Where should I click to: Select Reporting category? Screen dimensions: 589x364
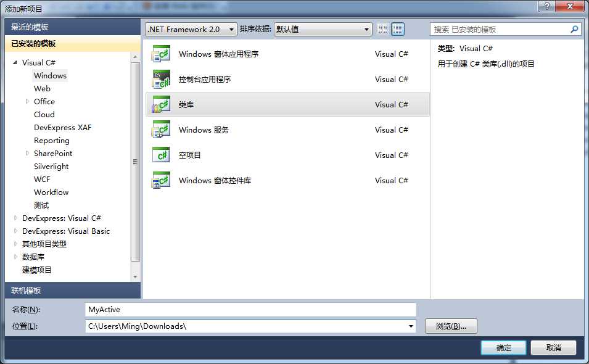click(52, 141)
